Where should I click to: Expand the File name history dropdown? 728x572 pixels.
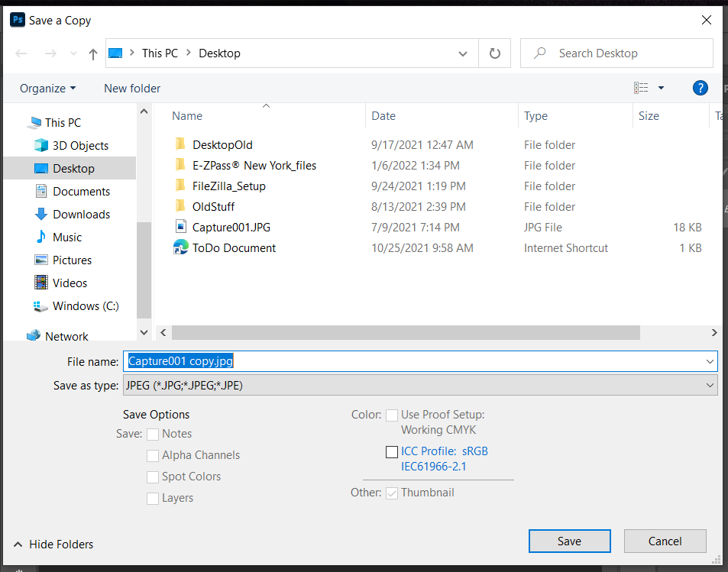[710, 361]
